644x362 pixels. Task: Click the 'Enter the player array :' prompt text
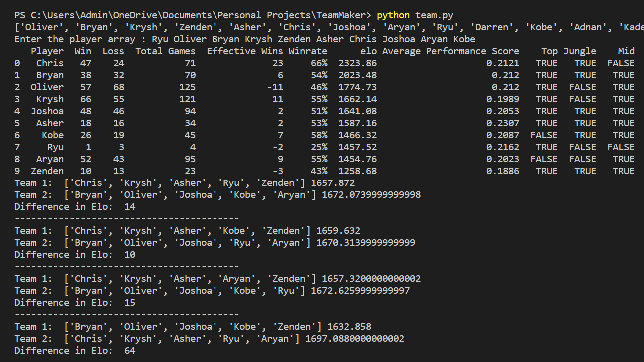[80, 39]
